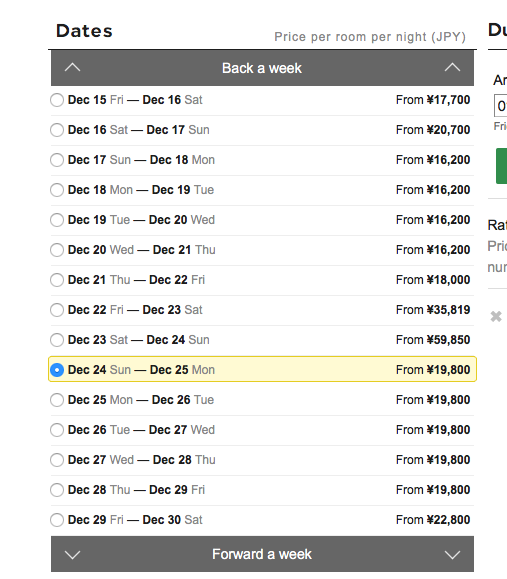
Task: Click the gray X icon at right edge
Action: click(496, 316)
